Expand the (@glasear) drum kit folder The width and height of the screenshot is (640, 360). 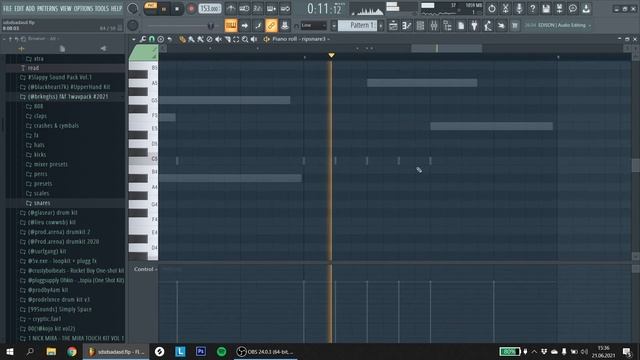pos(49,213)
